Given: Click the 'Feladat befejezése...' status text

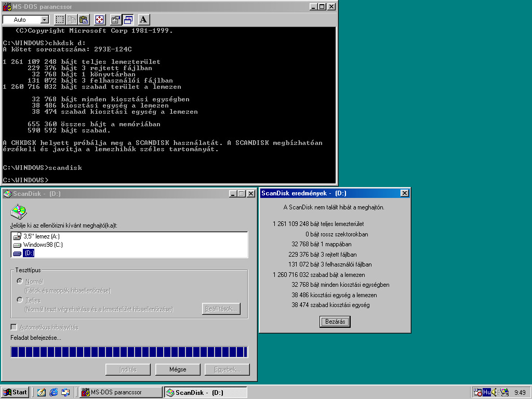Looking at the screenshot, I should point(36,338).
